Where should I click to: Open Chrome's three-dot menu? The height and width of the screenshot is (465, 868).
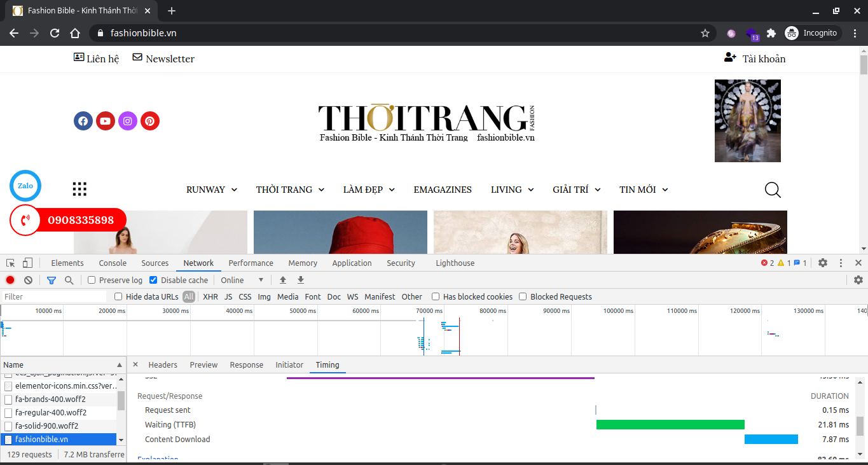tap(855, 33)
